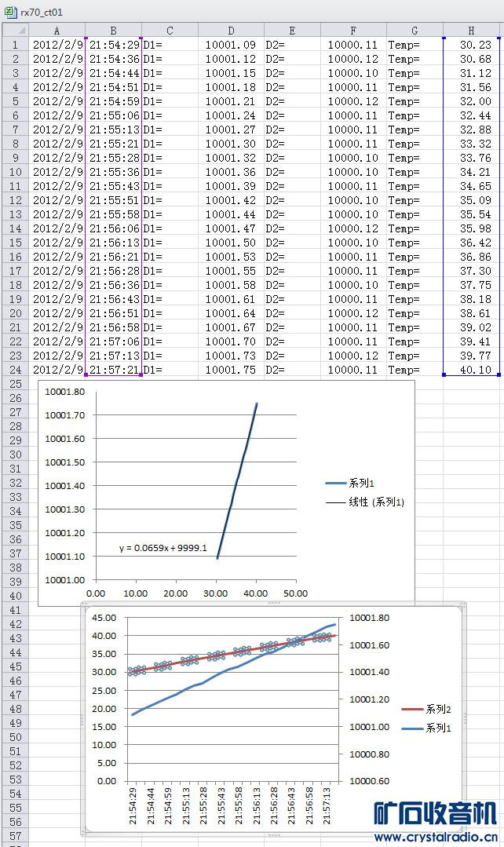Select the 系列2 legend entry in the lower chart
The width and height of the screenshot is (504, 847).
[x=427, y=709]
